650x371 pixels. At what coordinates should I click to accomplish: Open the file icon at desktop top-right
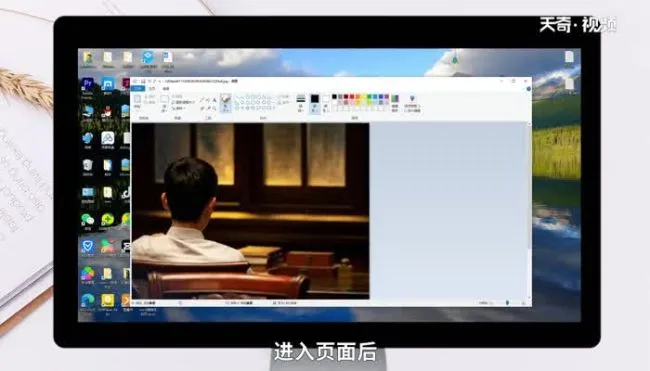[569, 58]
